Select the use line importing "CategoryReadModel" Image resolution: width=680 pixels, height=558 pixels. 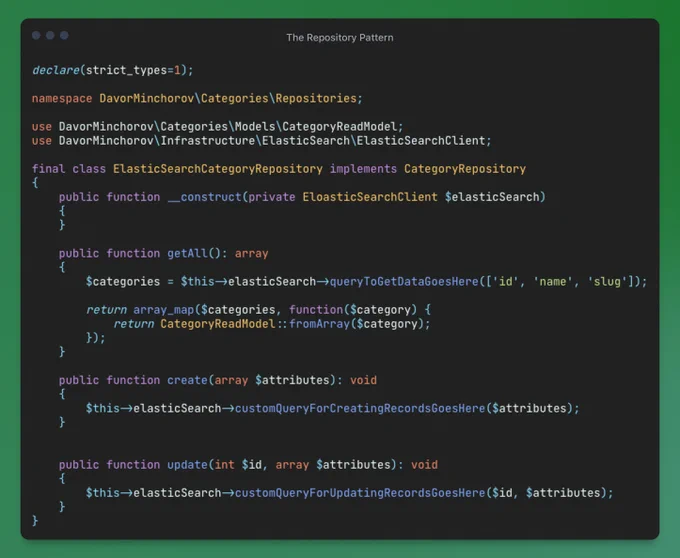click(217, 127)
